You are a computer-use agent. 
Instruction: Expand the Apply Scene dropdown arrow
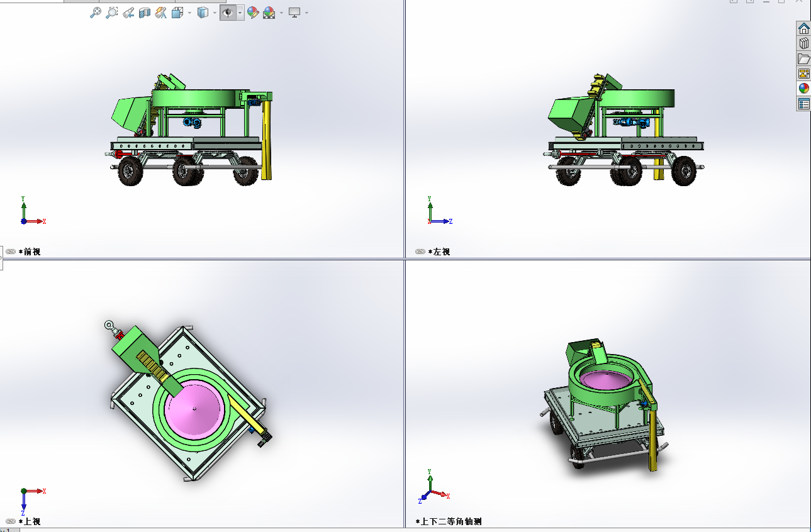[281, 13]
